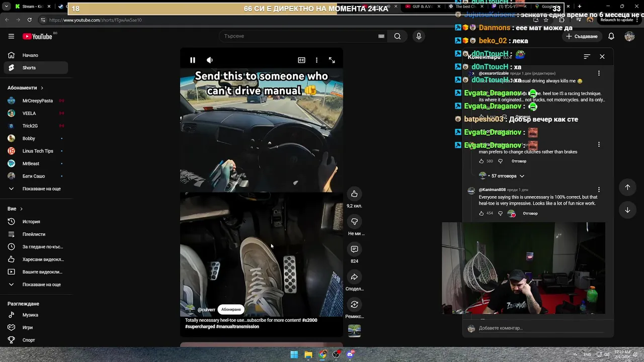Open Плейлисти in the sidebar
The image size is (644, 362).
coord(35,234)
